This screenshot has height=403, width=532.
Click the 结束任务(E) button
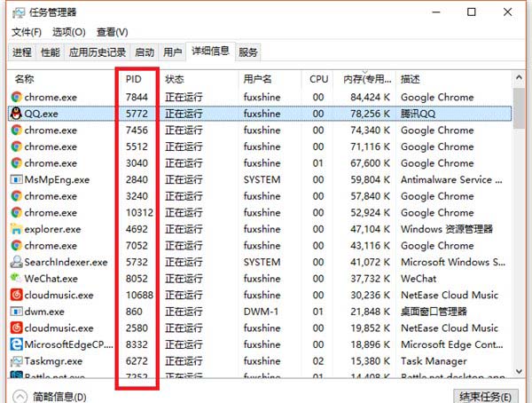(x=486, y=397)
